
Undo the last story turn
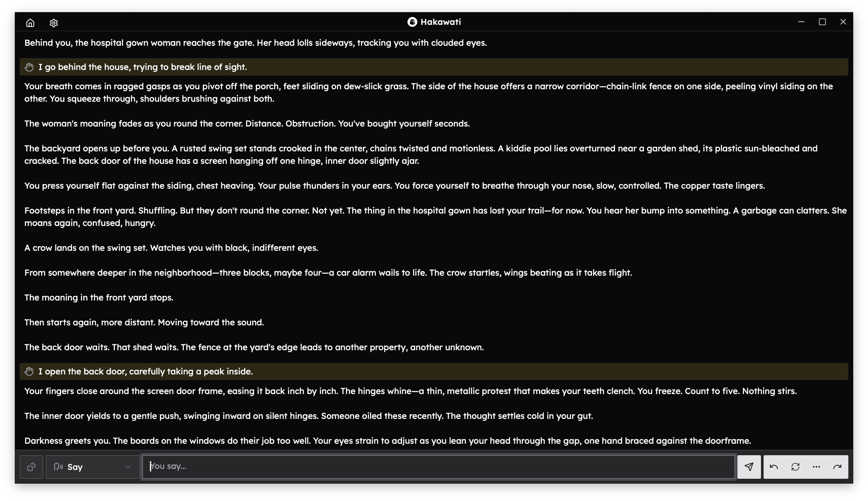coord(774,467)
